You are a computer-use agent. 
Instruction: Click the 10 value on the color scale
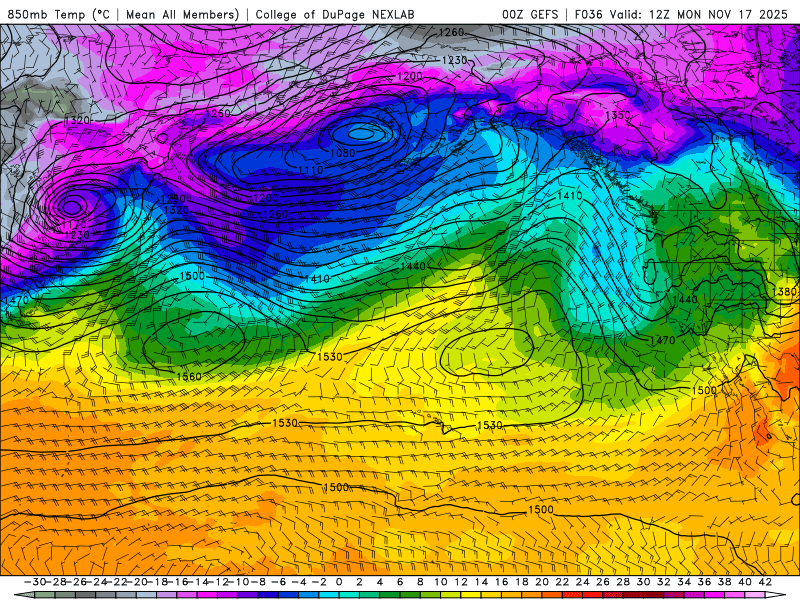coord(440,582)
